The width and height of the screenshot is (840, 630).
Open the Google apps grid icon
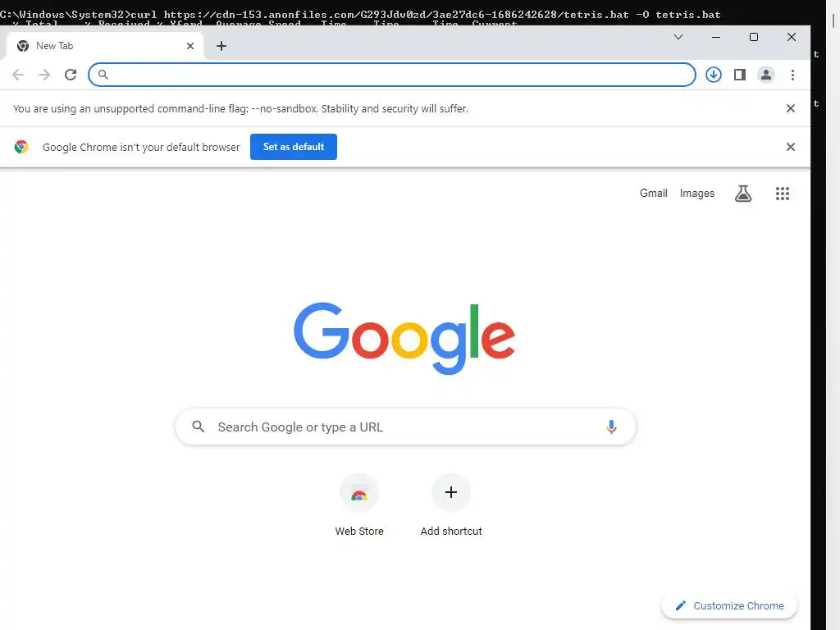coord(782,194)
